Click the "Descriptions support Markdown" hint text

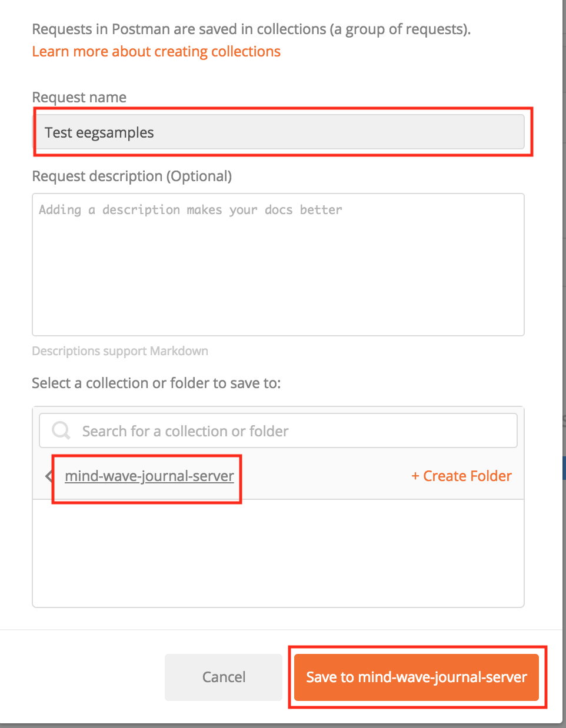tap(120, 350)
